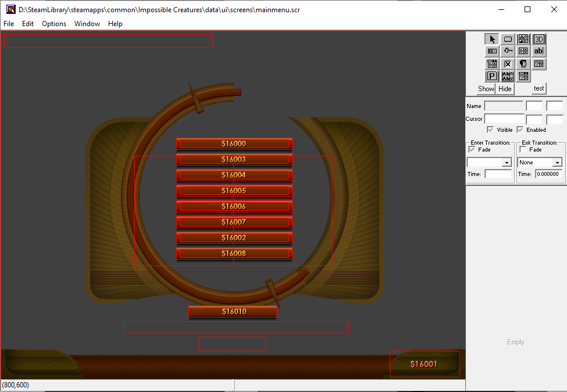Select the $16008 menu button
The image size is (567, 392).
tap(234, 254)
